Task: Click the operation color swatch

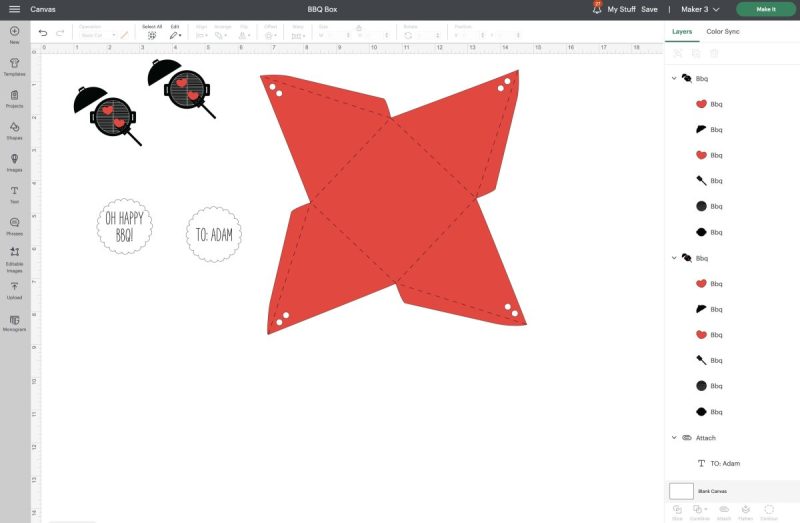Action: click(124, 35)
